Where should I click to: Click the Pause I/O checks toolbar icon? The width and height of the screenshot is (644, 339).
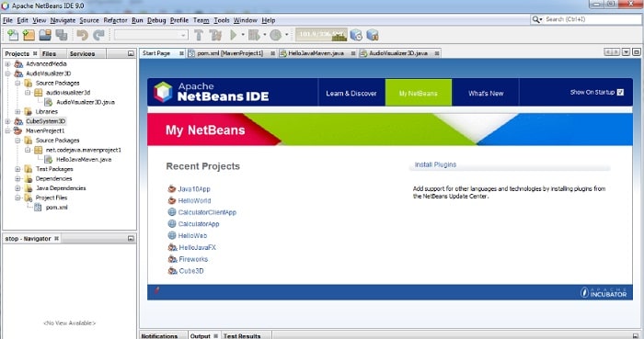[x=357, y=35]
